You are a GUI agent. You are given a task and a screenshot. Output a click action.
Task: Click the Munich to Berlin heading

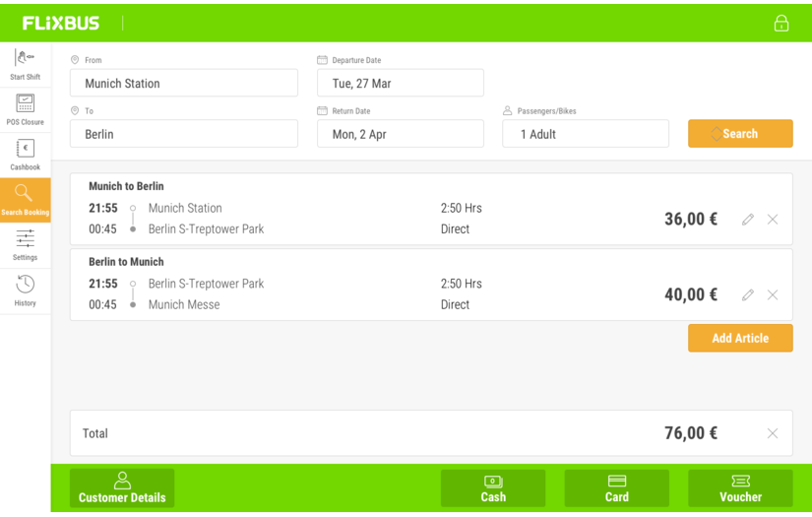pyautogui.click(x=126, y=186)
